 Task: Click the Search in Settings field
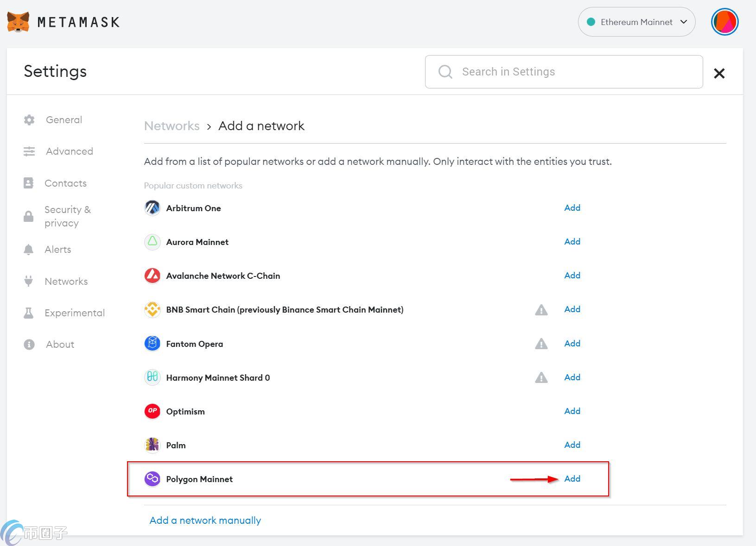pos(564,72)
